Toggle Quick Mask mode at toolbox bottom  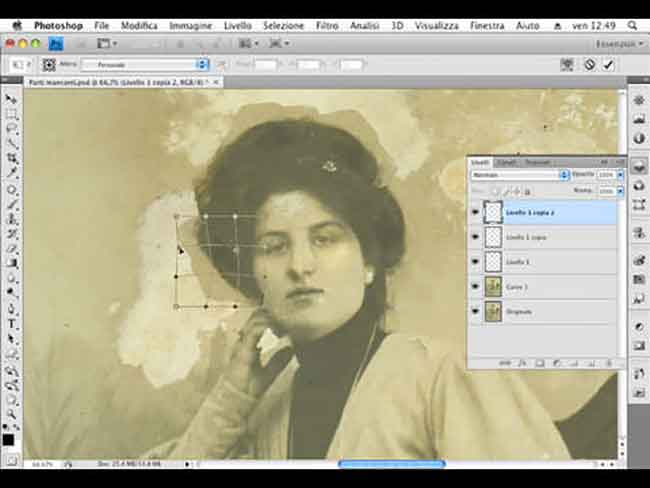pos(11,460)
